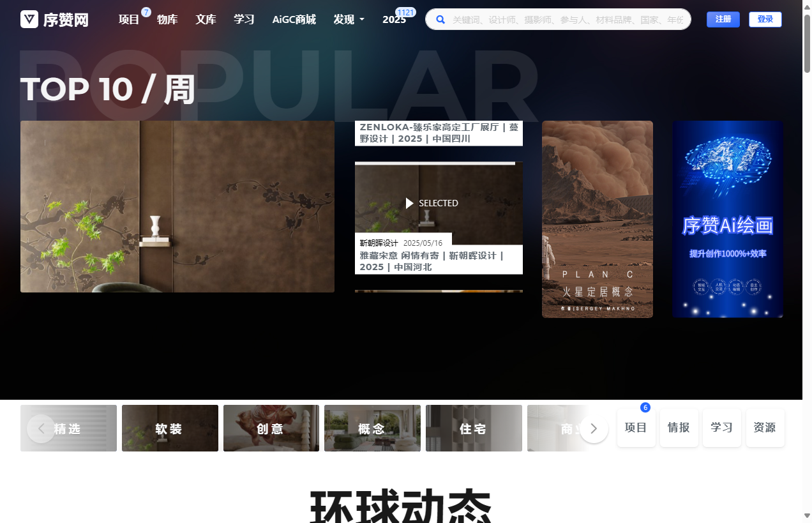
Task: Click the 序赞网 logo icon
Action: 29,19
